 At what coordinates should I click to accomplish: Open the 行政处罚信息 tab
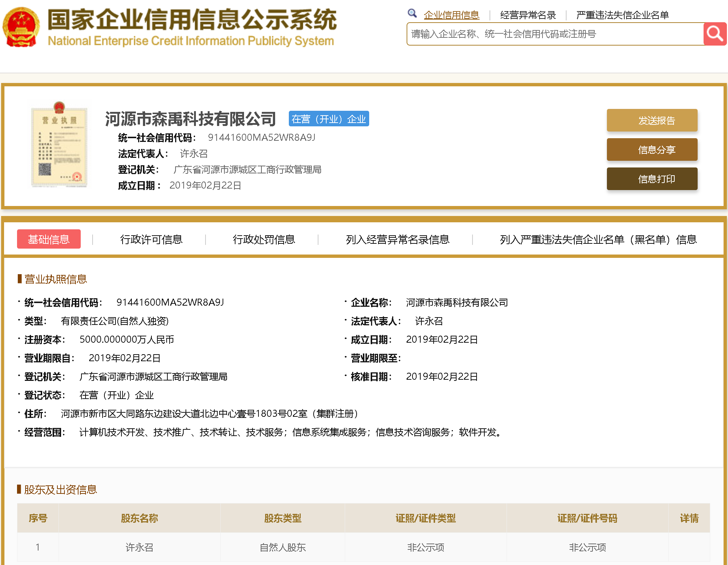pos(264,239)
